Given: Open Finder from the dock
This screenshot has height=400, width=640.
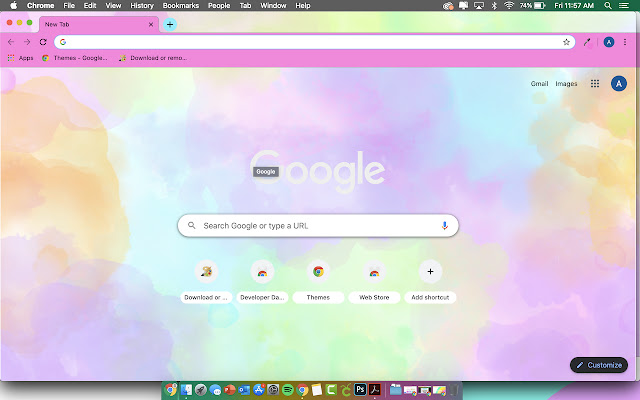Looking at the screenshot, I should (186, 390).
